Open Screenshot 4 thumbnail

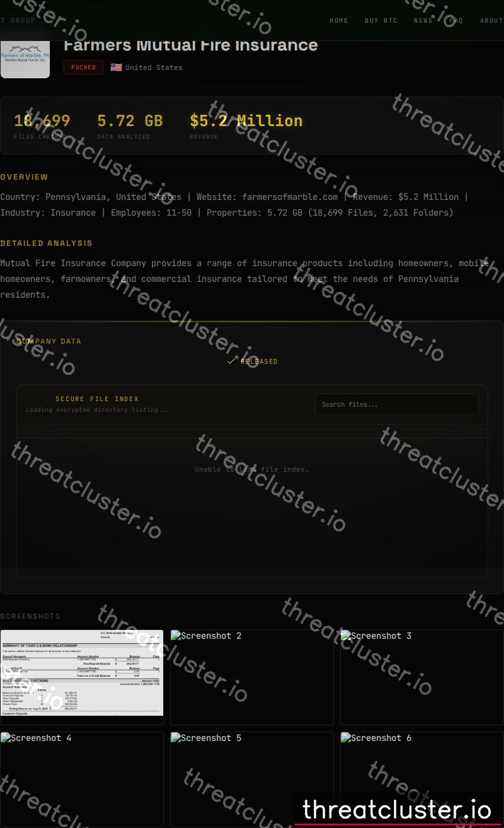[81, 779]
